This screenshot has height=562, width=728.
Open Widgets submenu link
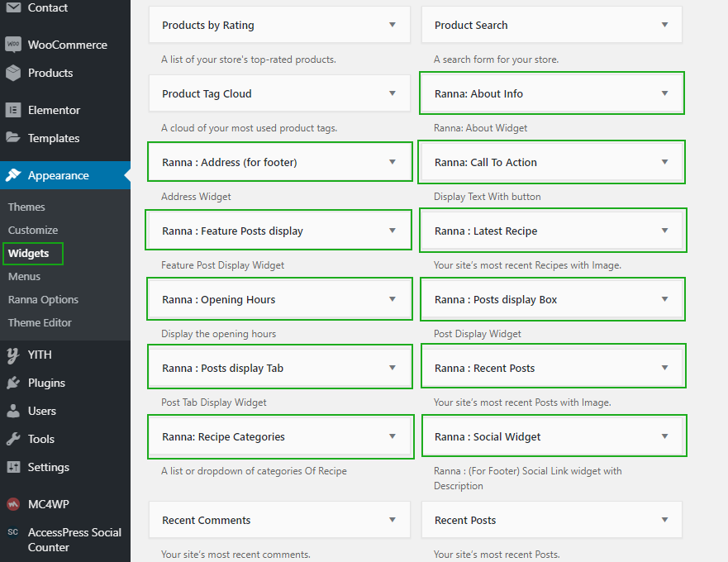click(28, 254)
